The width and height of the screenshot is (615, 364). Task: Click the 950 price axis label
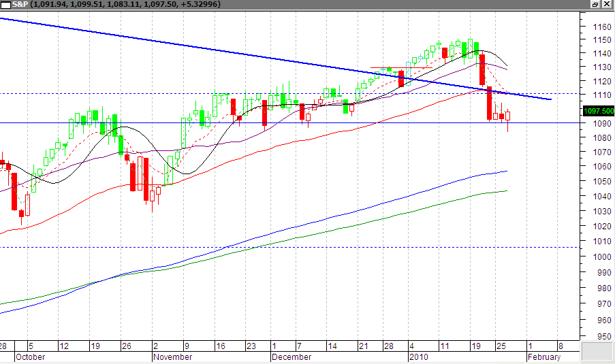pyautogui.click(x=604, y=337)
